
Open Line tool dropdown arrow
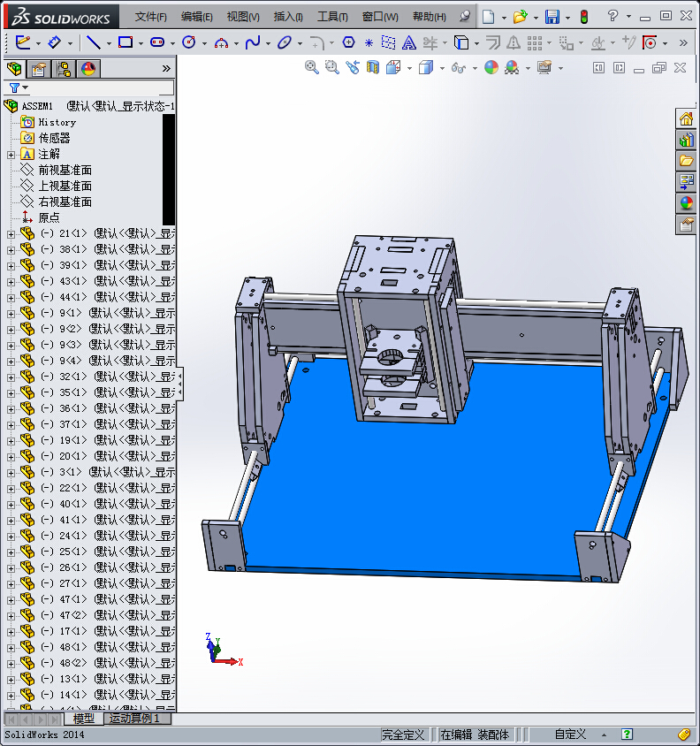coord(109,43)
